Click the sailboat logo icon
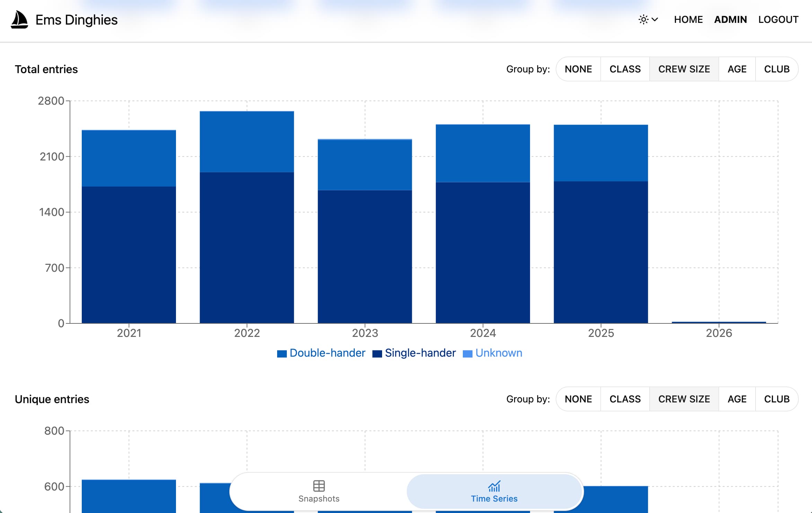 pyautogui.click(x=19, y=20)
